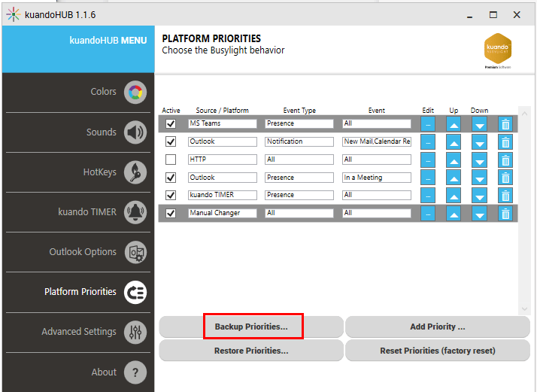Enable the HTTP row Active checkbox

[171, 160]
